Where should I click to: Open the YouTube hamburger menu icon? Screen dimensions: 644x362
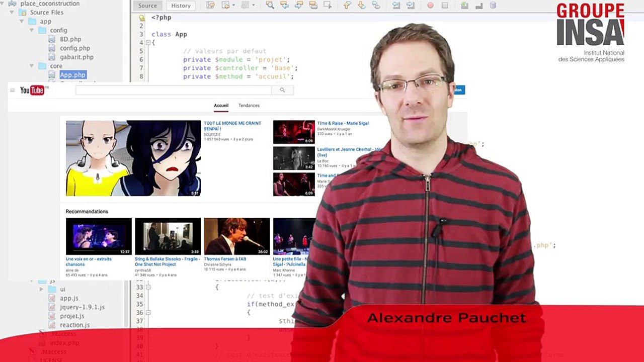coord(13,90)
